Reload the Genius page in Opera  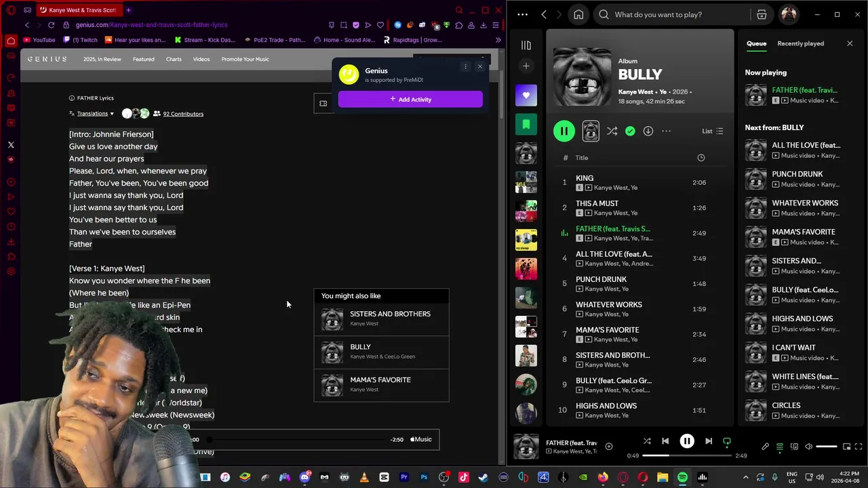[x=51, y=25]
